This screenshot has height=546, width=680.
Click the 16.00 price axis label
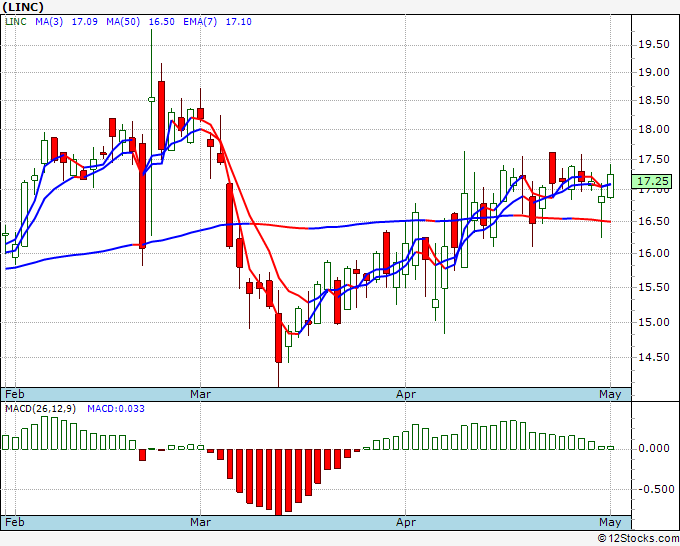pyautogui.click(x=654, y=253)
